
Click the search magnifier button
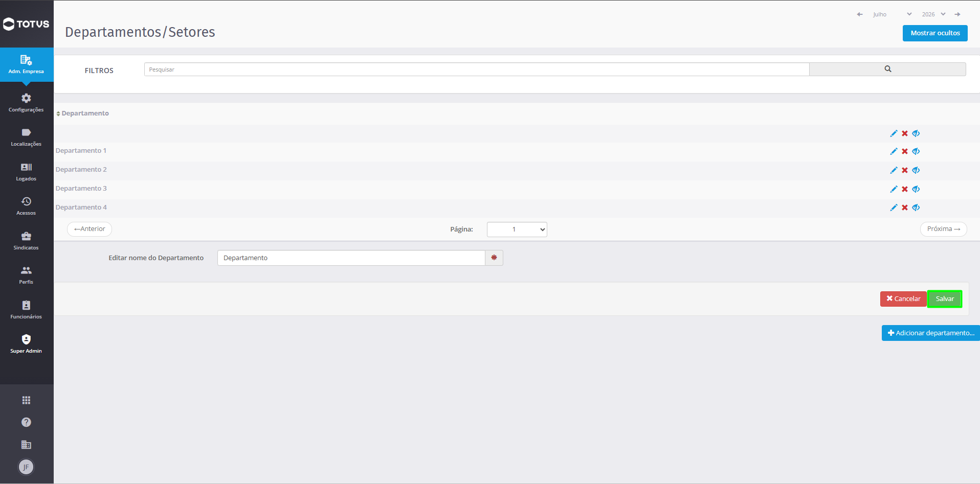(887, 69)
